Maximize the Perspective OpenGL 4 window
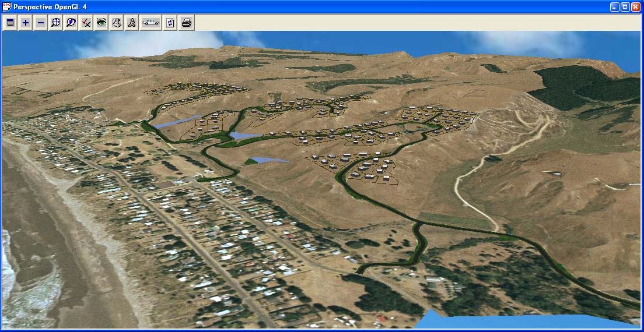The image size is (644, 332). 625,6
